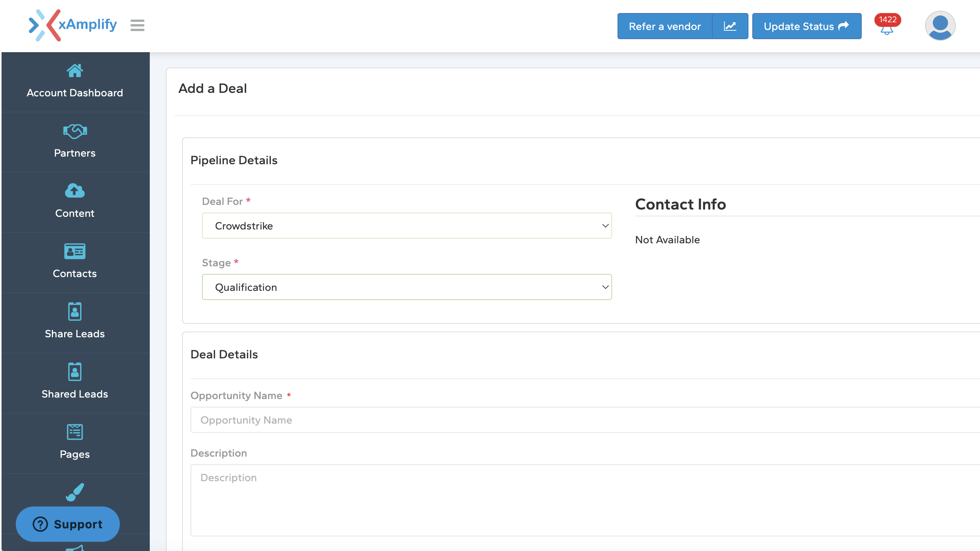Screen dimensions: 980x551
Task: Open Contacts card icon in sidebar
Action: click(x=74, y=251)
